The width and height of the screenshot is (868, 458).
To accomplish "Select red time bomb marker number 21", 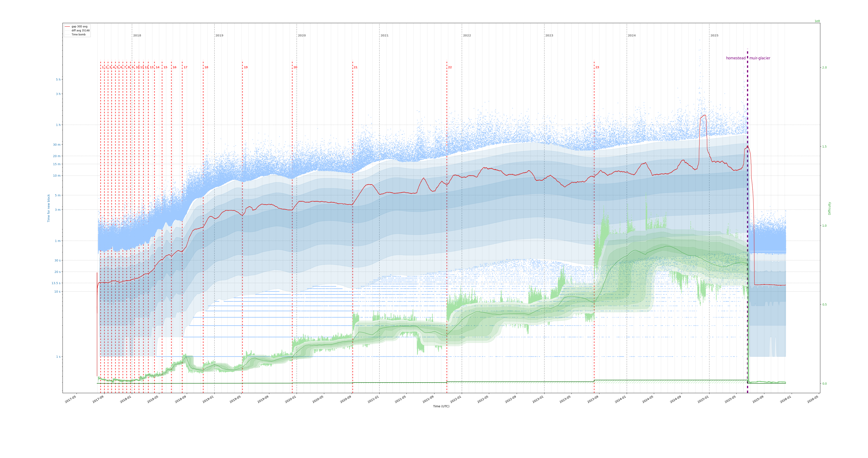I will click(x=356, y=67).
